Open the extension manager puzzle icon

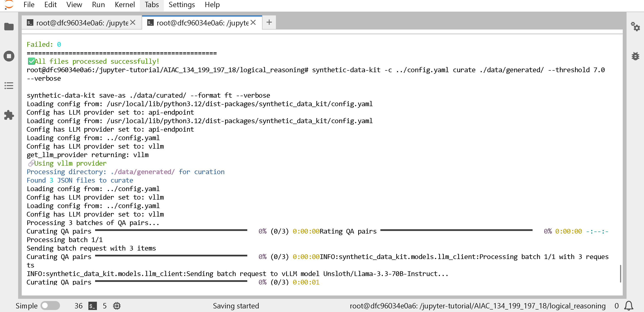(x=9, y=115)
